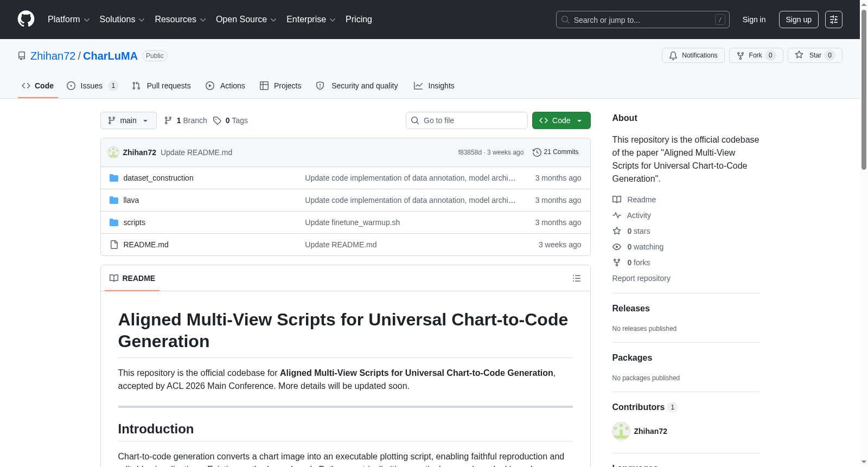Image resolution: width=868 pixels, height=467 pixels.
Task: Switch to the Code tab
Action: (x=38, y=86)
